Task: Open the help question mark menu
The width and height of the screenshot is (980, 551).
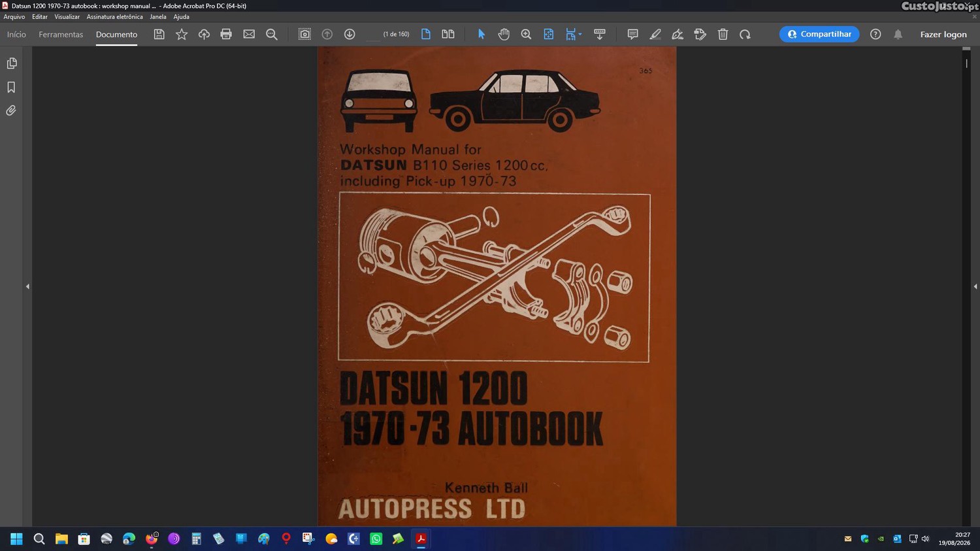Action: pos(875,34)
